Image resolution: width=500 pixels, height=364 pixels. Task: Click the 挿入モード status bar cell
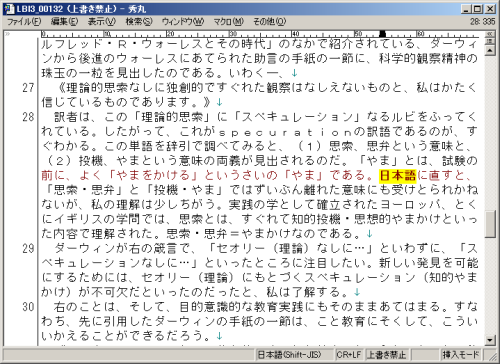461,355
